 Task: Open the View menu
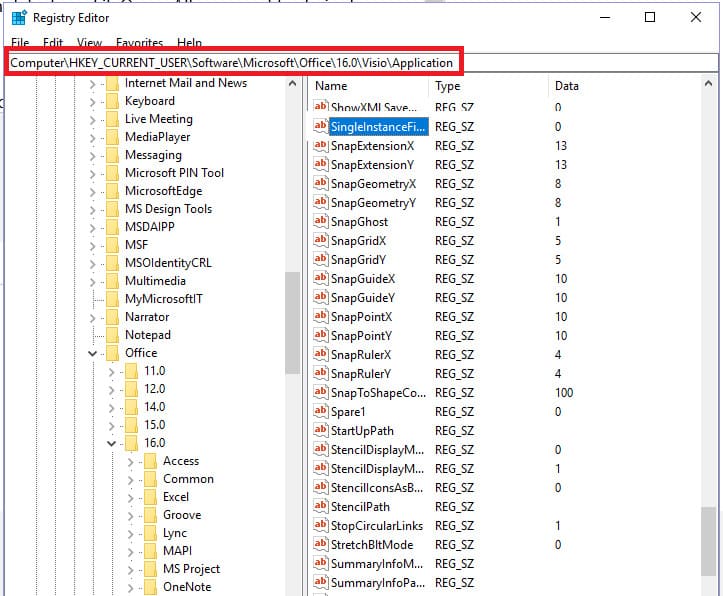pyautogui.click(x=89, y=43)
